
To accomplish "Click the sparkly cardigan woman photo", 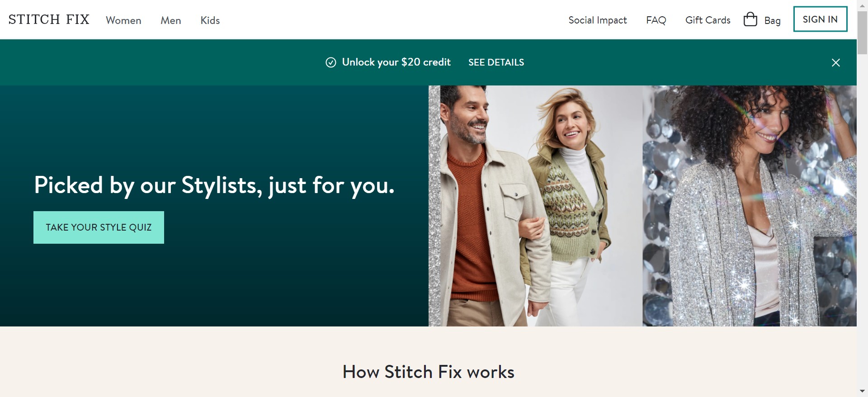I will (x=750, y=206).
